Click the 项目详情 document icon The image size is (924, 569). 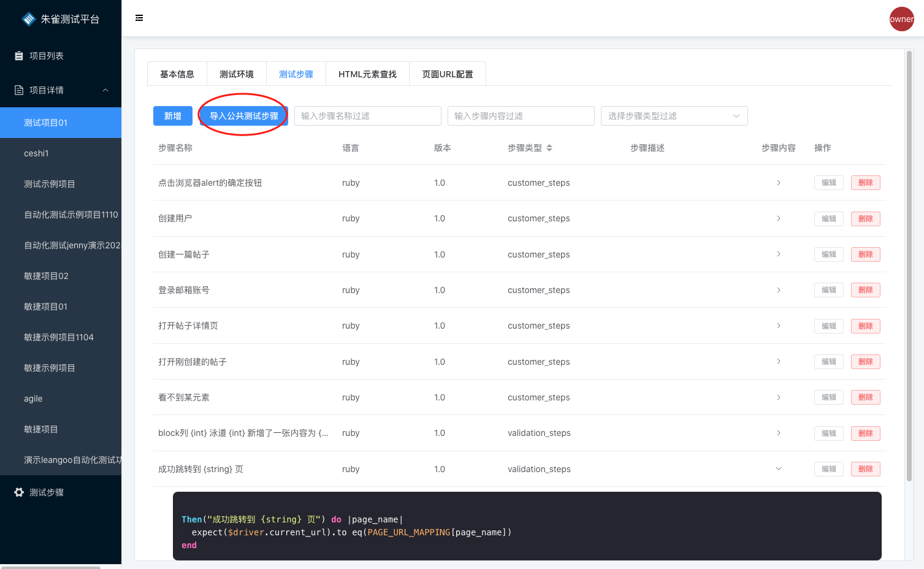pos(19,90)
